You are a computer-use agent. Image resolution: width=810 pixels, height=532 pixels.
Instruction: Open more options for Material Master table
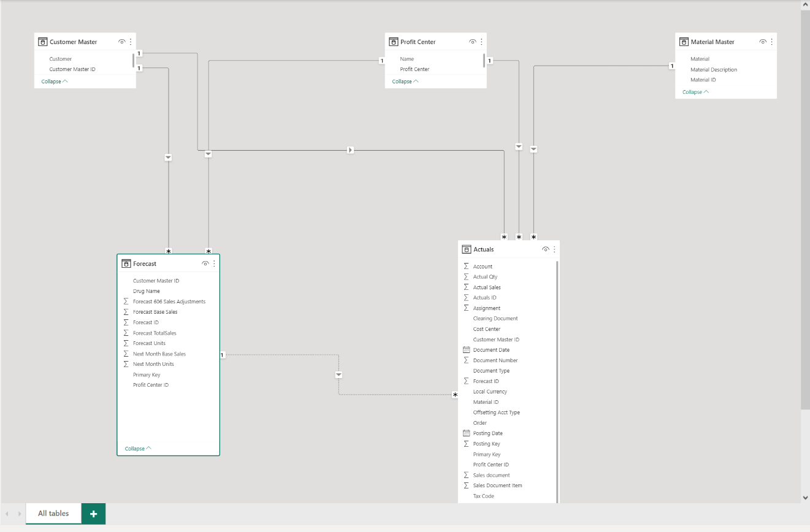(x=771, y=42)
